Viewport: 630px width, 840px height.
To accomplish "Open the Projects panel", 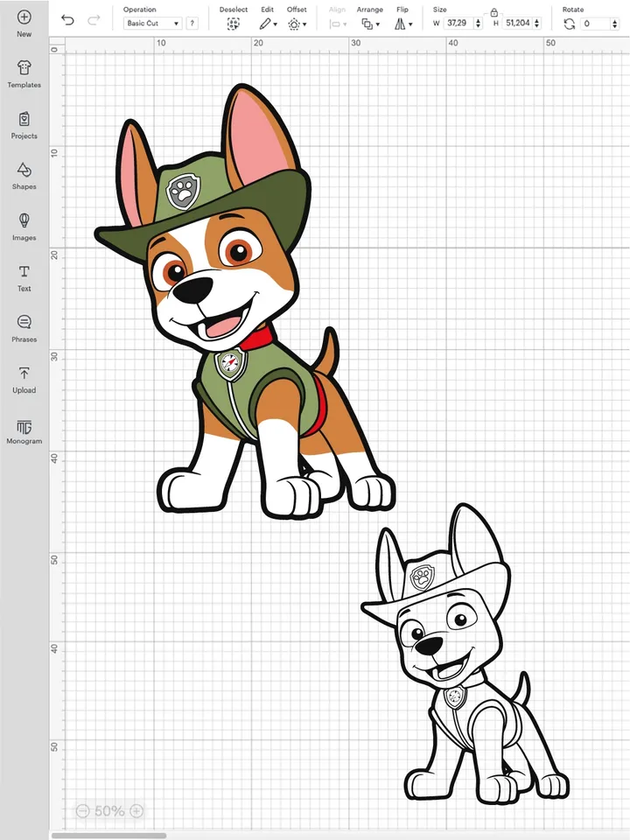I will pos(24,124).
